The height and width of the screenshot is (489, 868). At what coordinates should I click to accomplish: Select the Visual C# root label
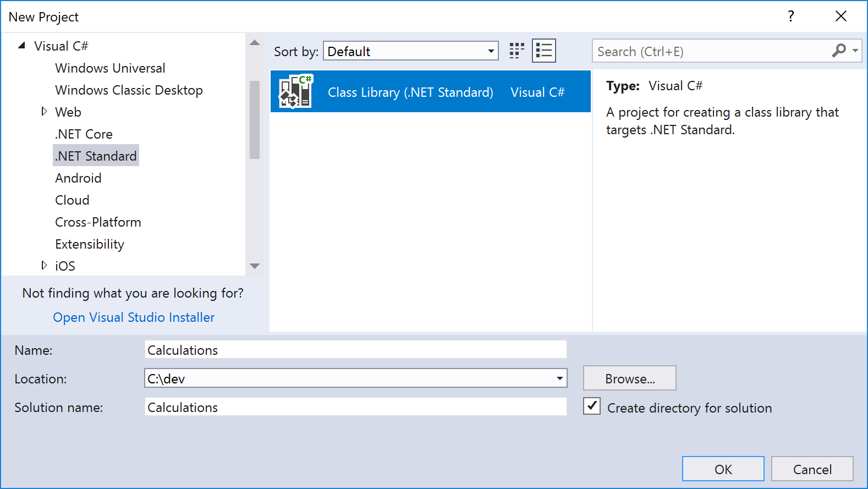(61, 46)
